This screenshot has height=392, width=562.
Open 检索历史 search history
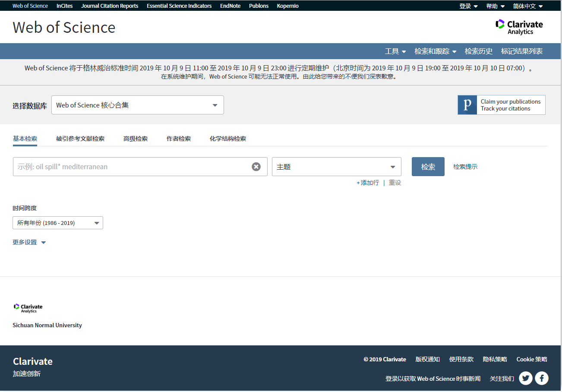point(479,51)
